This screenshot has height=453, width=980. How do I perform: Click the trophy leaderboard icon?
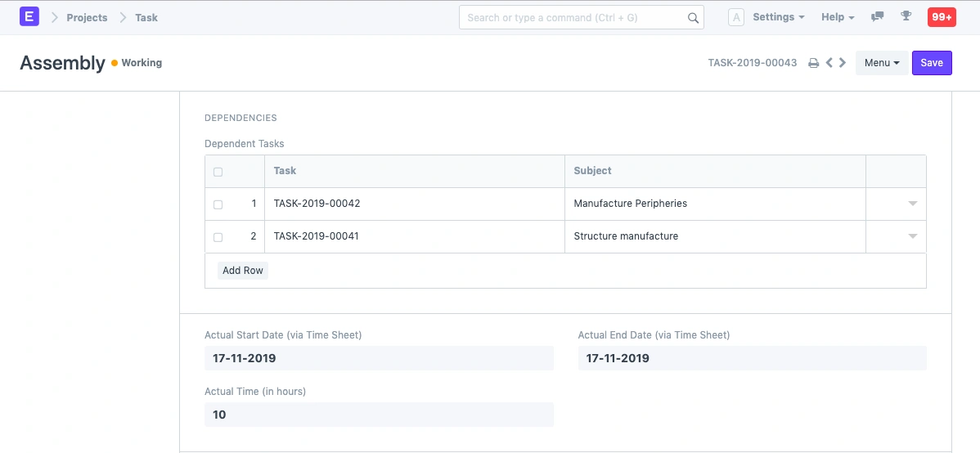click(x=906, y=17)
